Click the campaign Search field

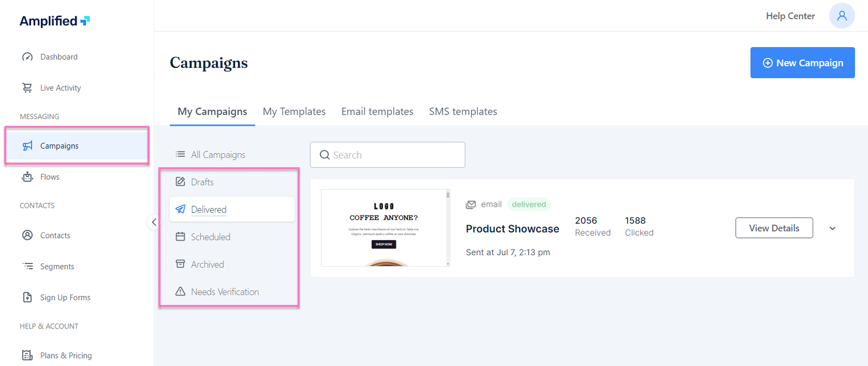pos(387,155)
